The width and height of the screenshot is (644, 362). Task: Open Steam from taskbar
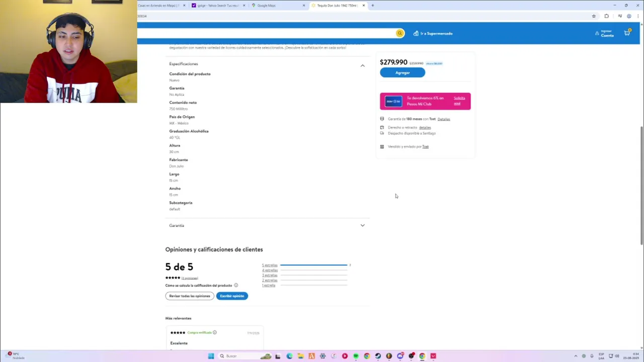(x=378, y=356)
